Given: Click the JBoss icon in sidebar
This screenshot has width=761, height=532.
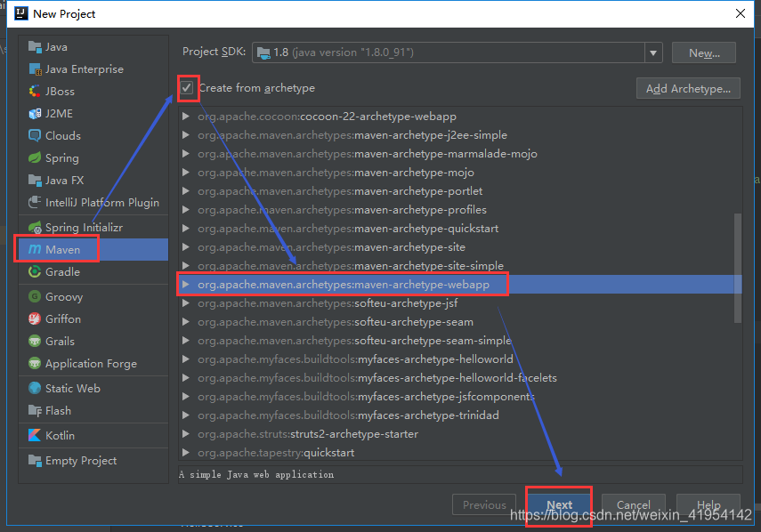Looking at the screenshot, I should pos(35,91).
